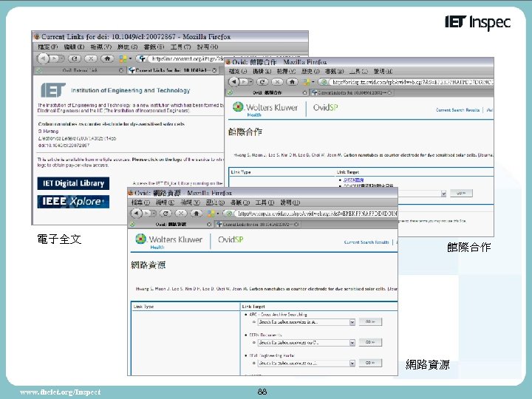Open the 檢視 menu in the 網路資源 window
This screenshot has height=399, width=532.
(191, 202)
